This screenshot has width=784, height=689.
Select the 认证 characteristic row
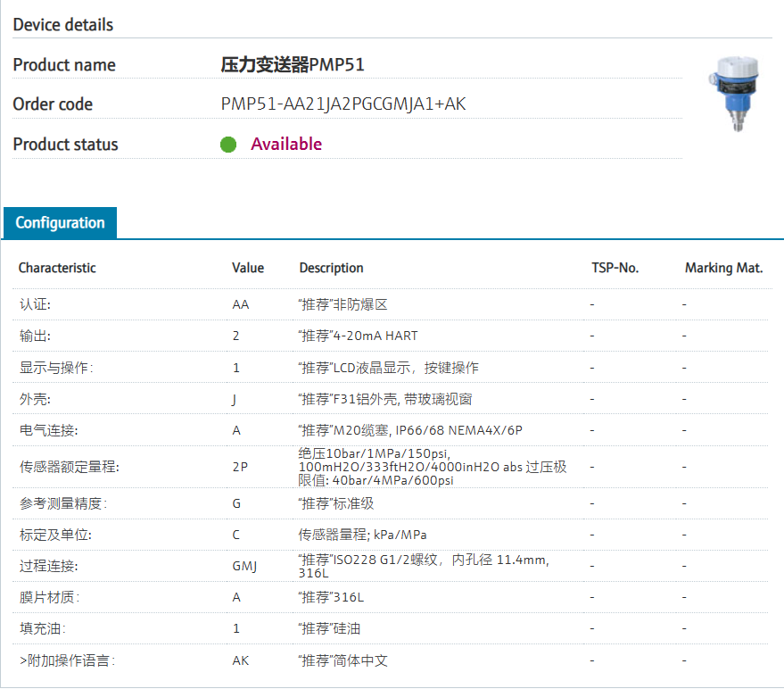pos(36,304)
